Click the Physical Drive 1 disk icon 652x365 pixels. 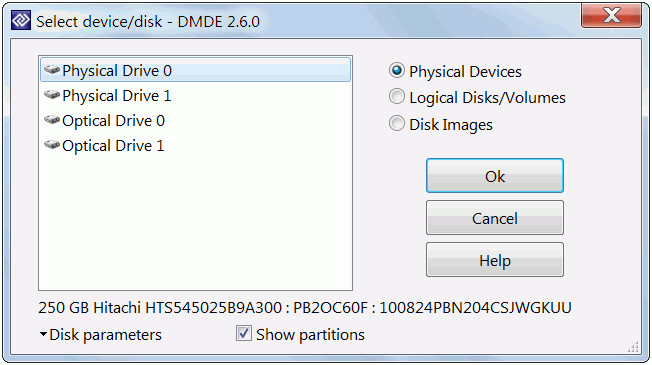pos(52,95)
